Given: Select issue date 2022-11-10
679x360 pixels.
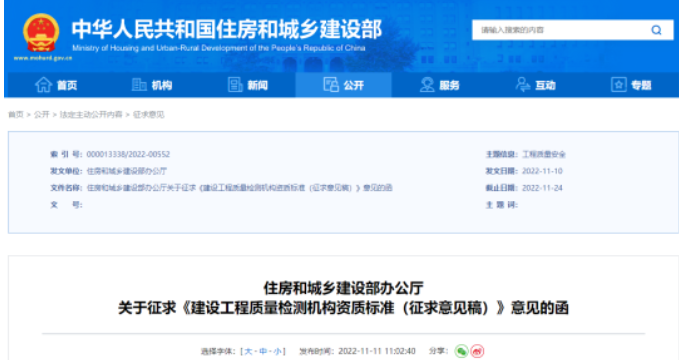Looking at the screenshot, I should click(542, 171).
